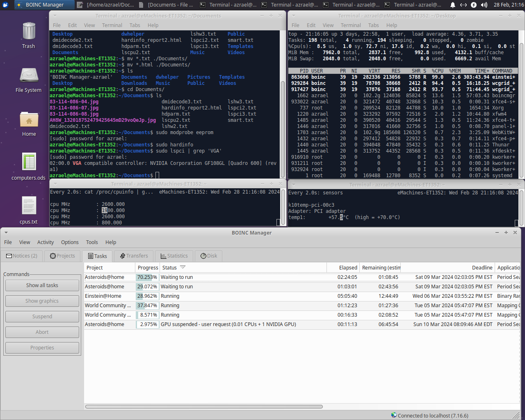Viewport: 525px width, 420px height.
Task: Click the Abort button
Action: [42, 332]
